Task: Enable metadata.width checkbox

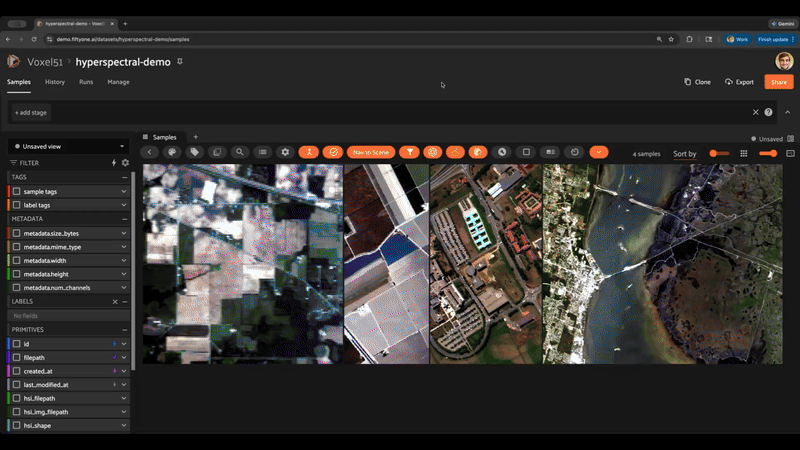Action: point(17,260)
